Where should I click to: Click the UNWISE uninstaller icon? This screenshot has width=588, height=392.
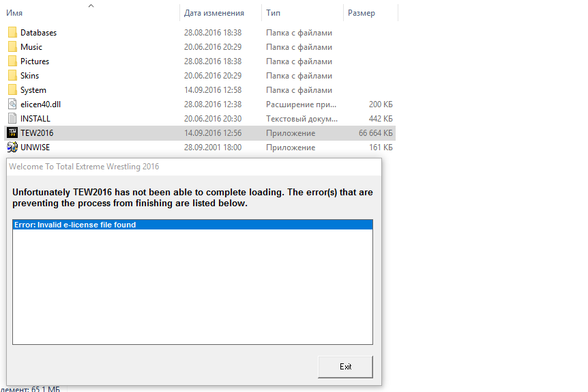(x=12, y=148)
